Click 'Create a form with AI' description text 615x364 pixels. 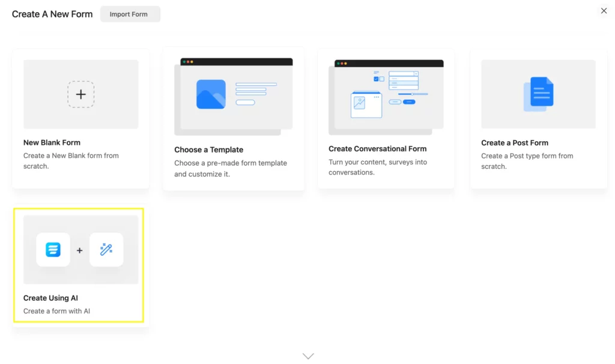[x=56, y=311]
